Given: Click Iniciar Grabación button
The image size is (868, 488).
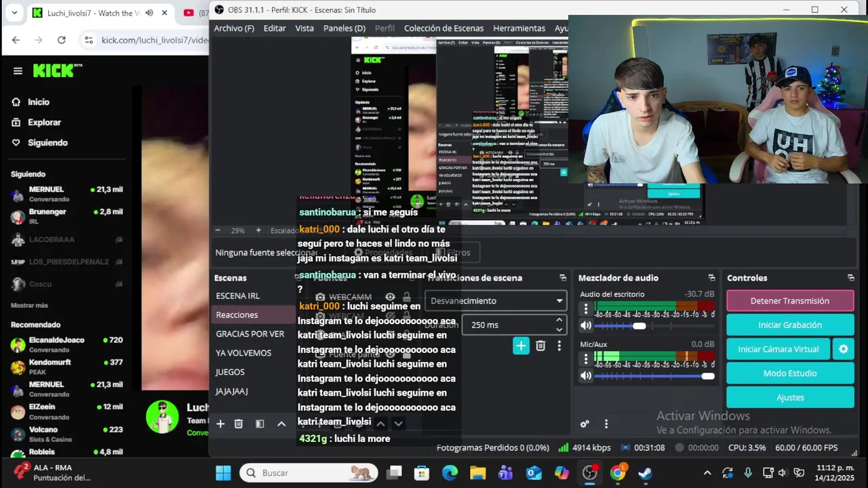Looking at the screenshot, I should 790,325.
